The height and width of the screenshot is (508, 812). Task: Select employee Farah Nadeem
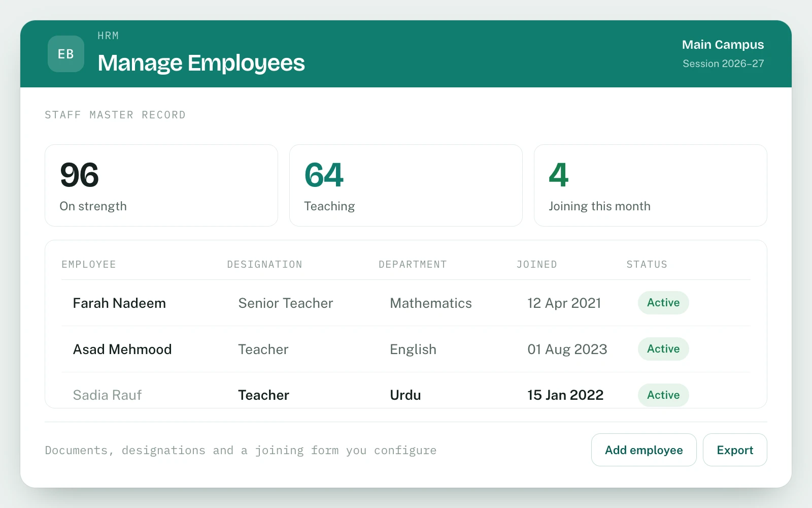pos(119,303)
